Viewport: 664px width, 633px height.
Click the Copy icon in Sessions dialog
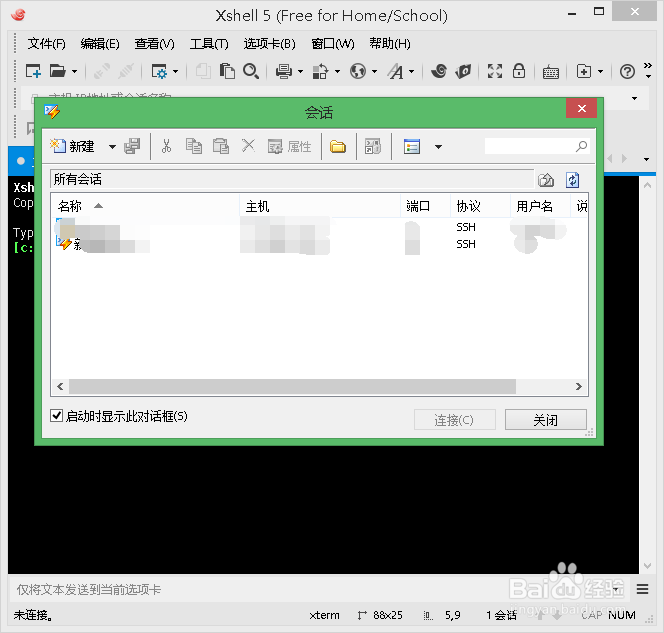pyautogui.click(x=194, y=147)
